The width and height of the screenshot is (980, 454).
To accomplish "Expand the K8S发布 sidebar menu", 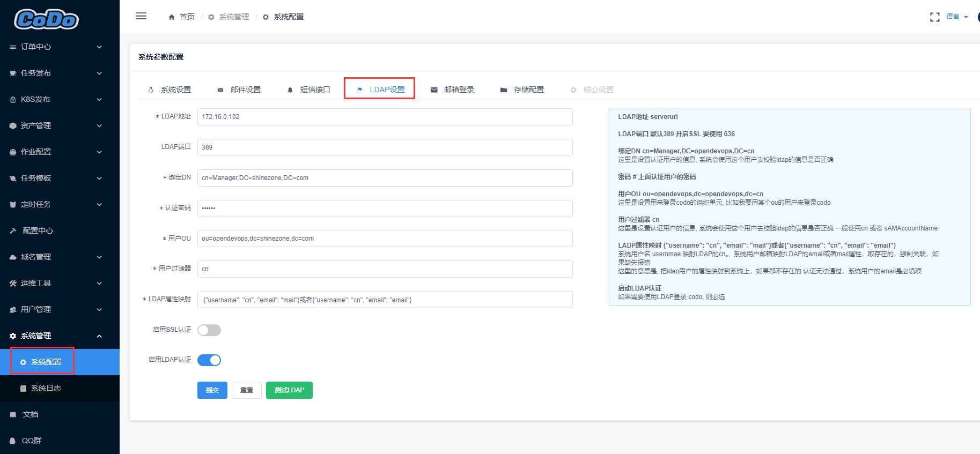I will pos(60,99).
